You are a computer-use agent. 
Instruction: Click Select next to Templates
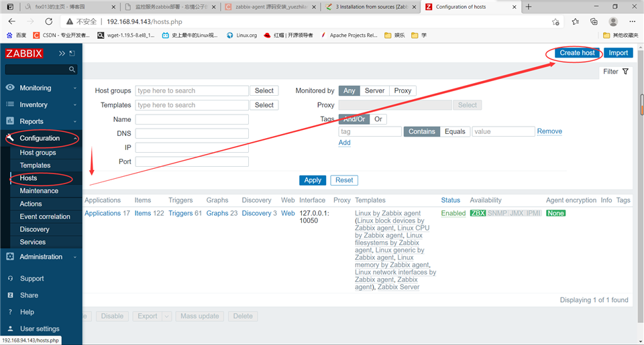(264, 105)
